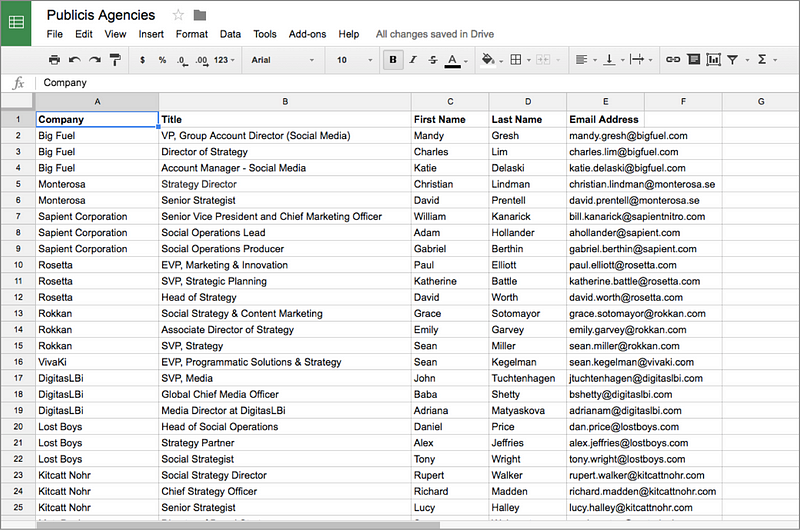Open text wrapping icon menu
Screen dimensions: 800x530
[637, 60]
